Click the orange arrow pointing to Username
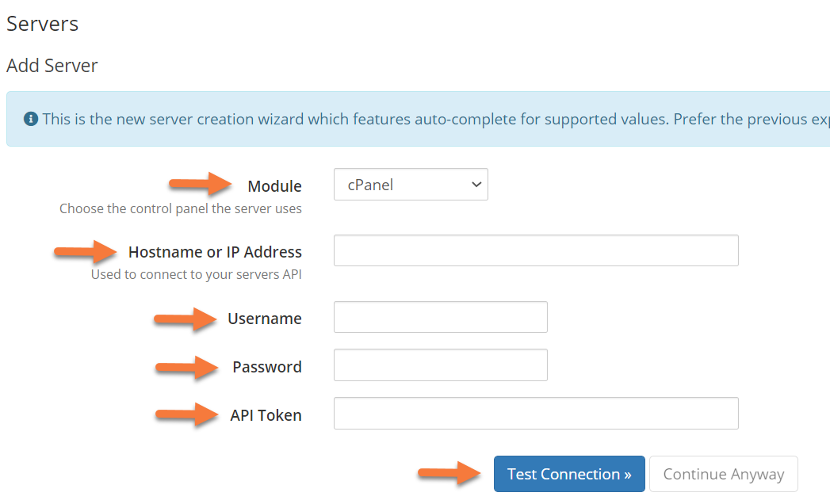 click(x=186, y=319)
